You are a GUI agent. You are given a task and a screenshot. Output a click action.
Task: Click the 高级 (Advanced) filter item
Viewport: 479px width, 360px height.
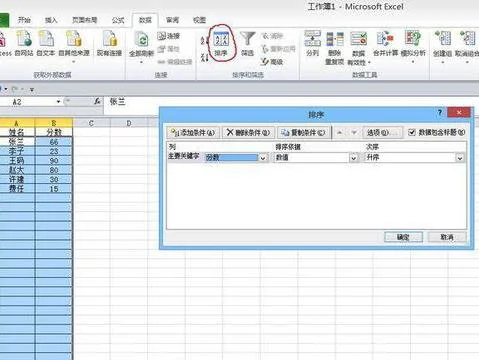(x=272, y=61)
